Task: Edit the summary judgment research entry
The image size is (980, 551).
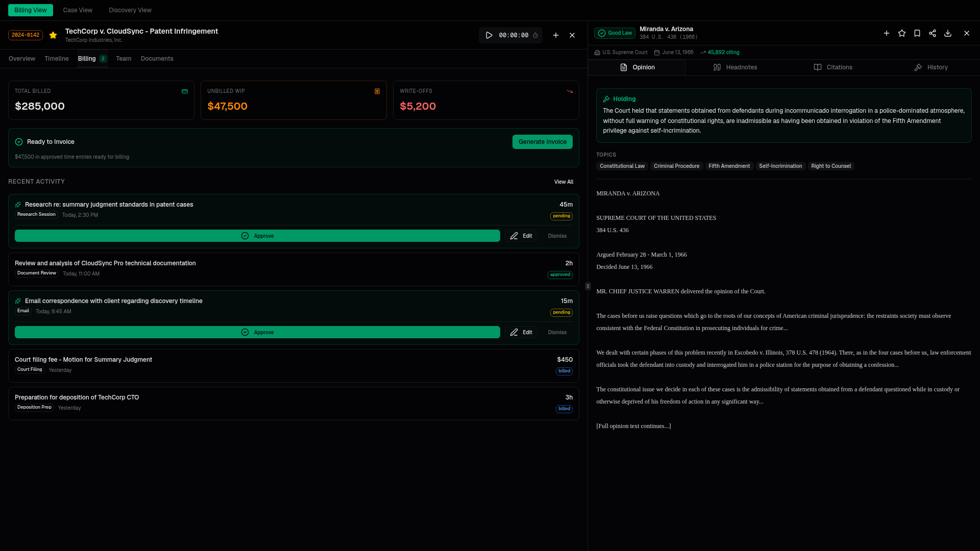Action: pyautogui.click(x=521, y=236)
